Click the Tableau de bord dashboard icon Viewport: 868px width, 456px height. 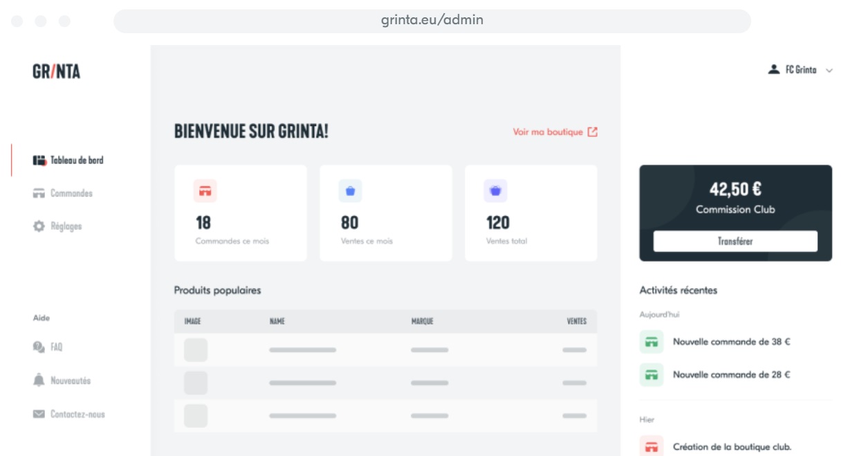39,161
